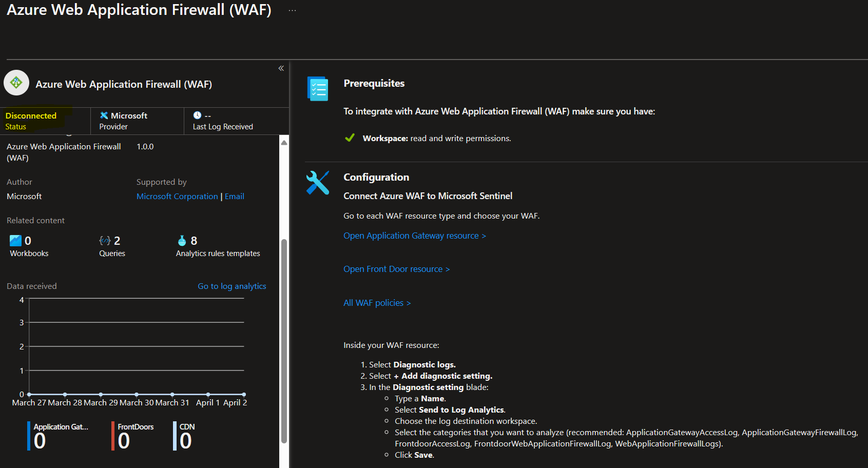Click the 0 Workbooks count
Viewport: 868px width, 468px height.
point(28,241)
